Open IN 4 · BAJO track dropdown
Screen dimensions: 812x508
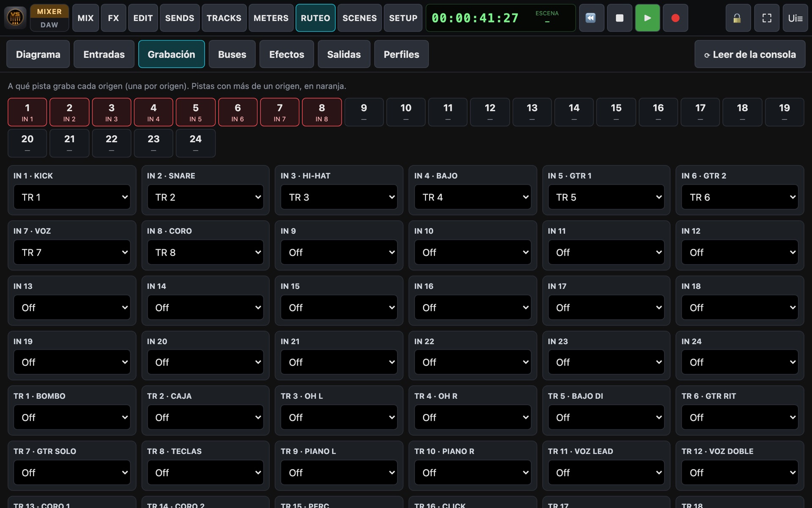pos(472,197)
